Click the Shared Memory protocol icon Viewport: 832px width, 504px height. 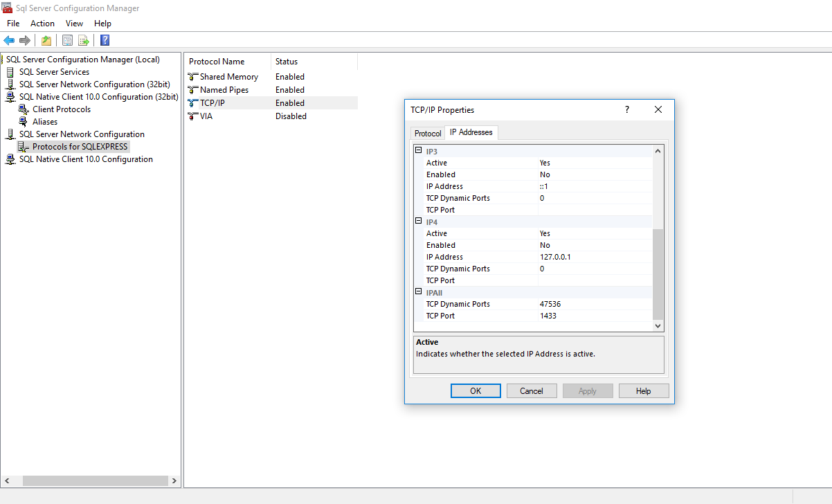(193, 77)
